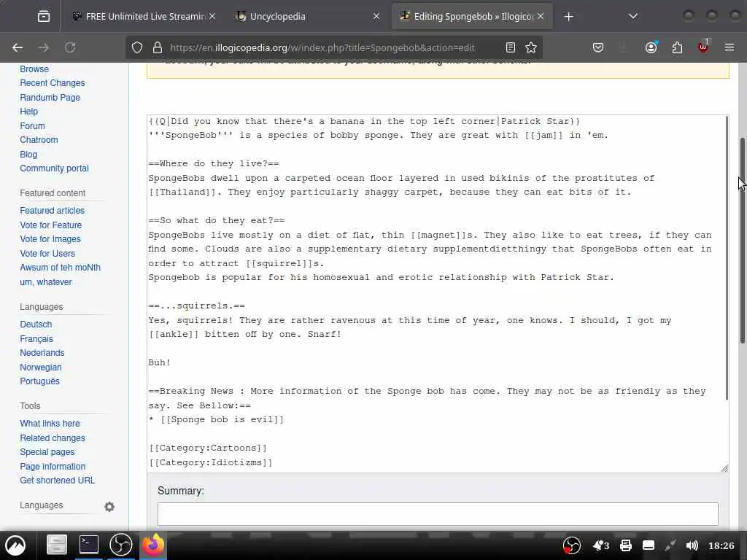Viewport: 747px width, 560px height.
Task: Open the Browse sidebar link
Action: point(34,69)
